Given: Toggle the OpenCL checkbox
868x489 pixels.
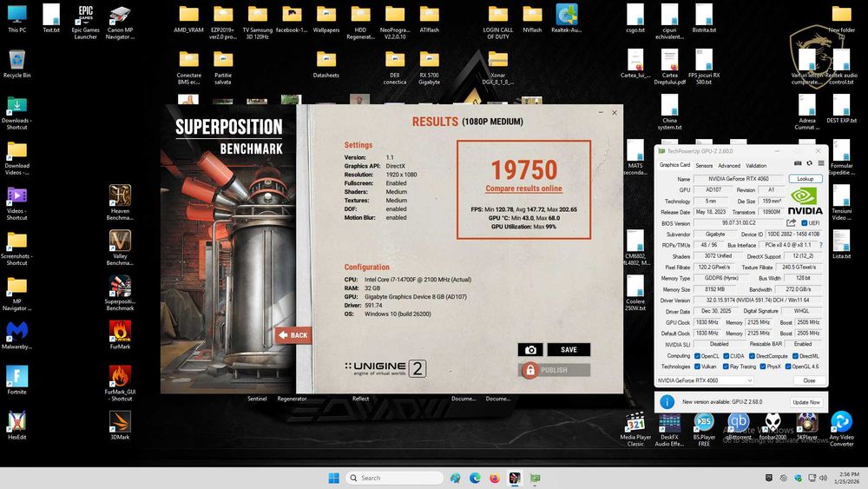Looking at the screenshot, I should pos(697,356).
